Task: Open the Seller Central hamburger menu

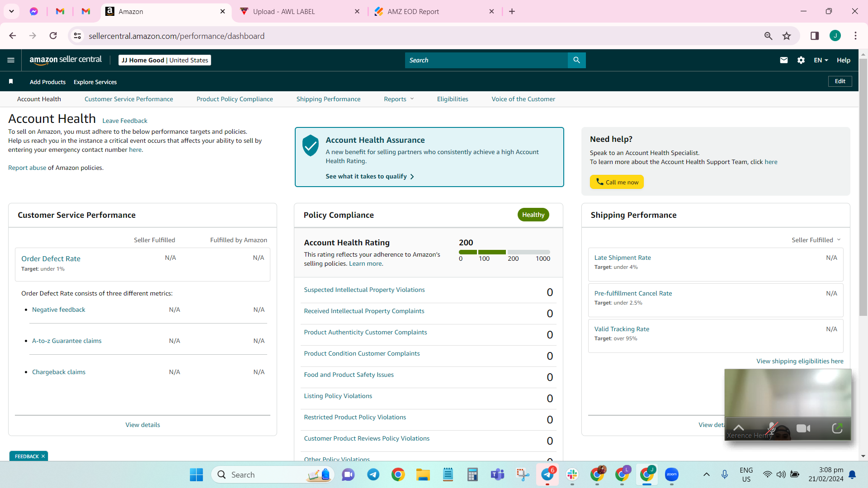Action: point(11,60)
